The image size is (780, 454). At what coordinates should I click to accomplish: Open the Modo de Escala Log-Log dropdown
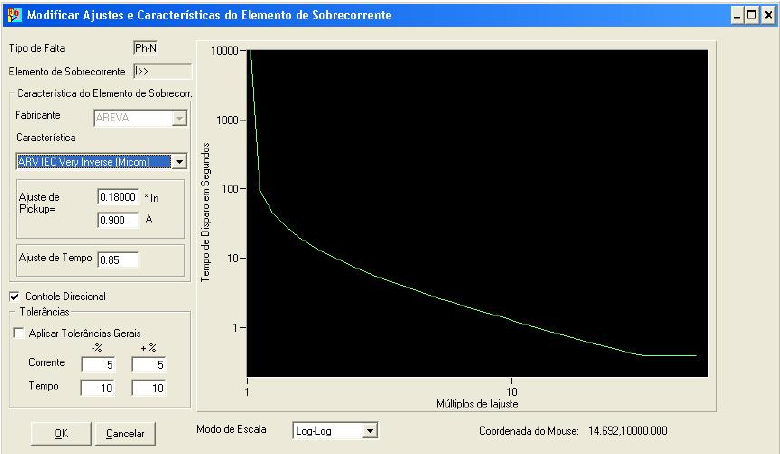coord(370,431)
